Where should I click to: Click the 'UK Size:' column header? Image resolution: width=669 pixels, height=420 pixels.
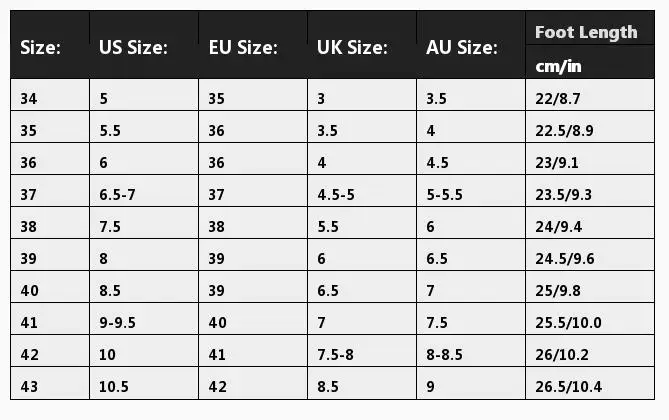pos(352,48)
